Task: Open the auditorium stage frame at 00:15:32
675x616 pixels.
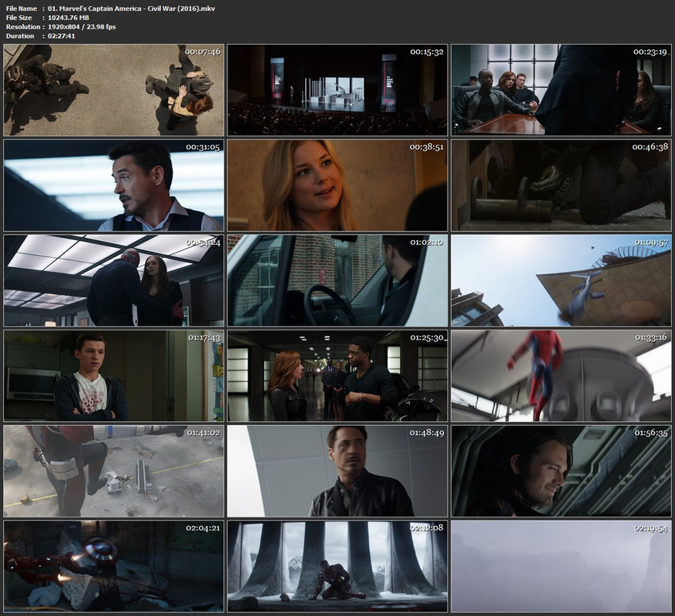Action: coord(337,90)
